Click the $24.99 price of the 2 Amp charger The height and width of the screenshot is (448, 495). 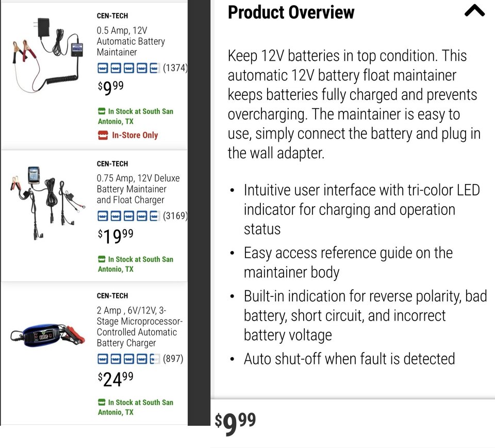tap(115, 379)
